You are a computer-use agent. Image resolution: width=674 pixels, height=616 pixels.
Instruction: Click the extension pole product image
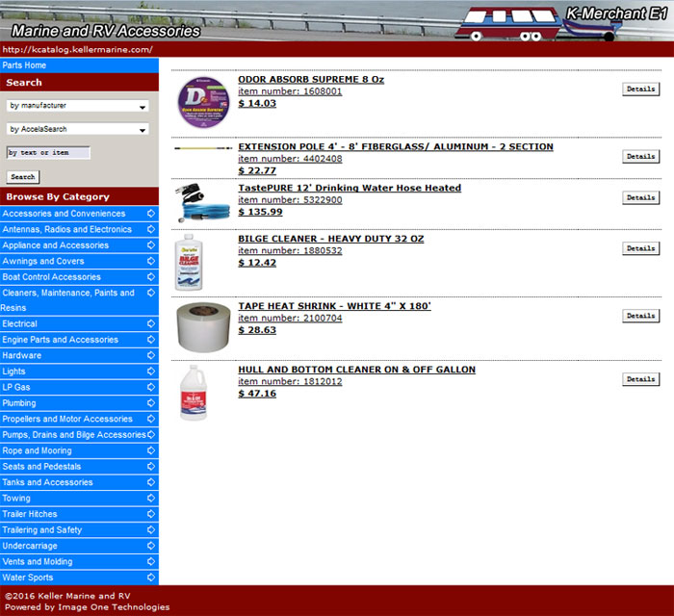click(x=203, y=148)
